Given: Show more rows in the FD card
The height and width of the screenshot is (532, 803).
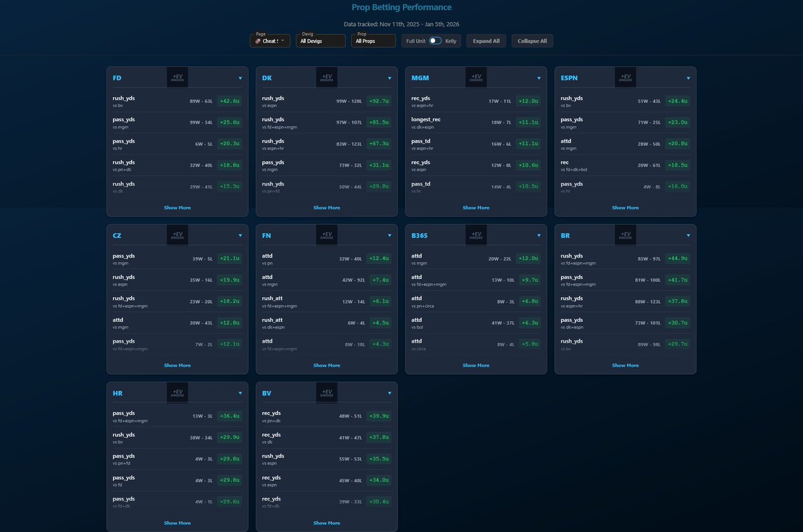Looking at the screenshot, I should (x=177, y=207).
